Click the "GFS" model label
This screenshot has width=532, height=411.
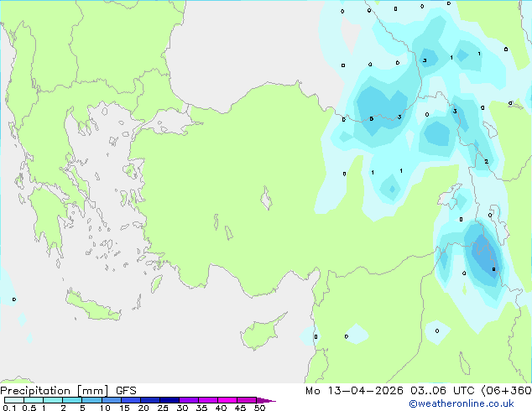(126, 391)
